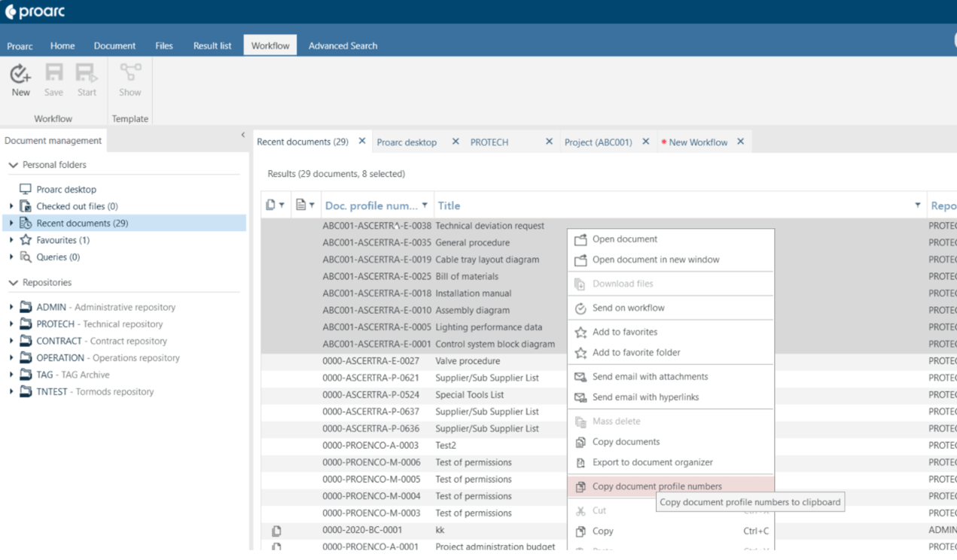Select the 0000-ASCERTRA-P-0621 Supplier/Sub Supplier List row

376,377
